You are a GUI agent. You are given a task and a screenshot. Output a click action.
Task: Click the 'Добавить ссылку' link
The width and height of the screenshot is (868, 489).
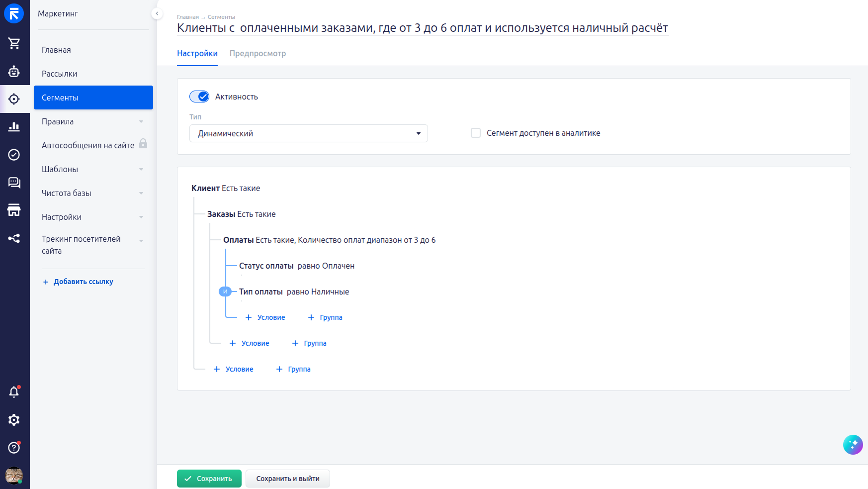83,282
